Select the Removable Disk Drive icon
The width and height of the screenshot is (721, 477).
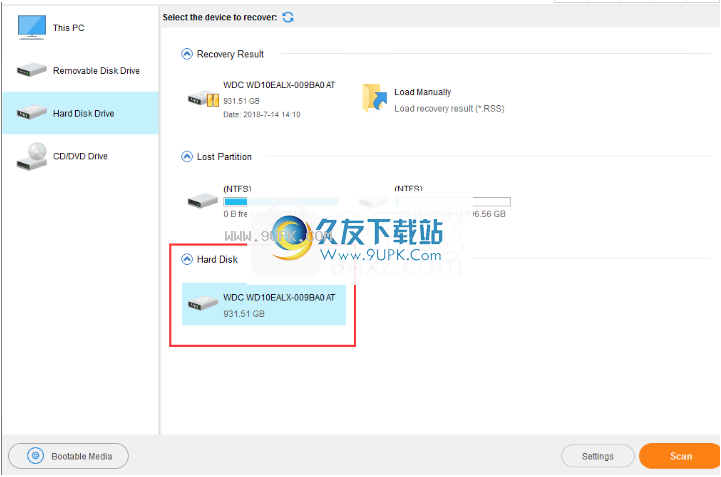point(31,70)
